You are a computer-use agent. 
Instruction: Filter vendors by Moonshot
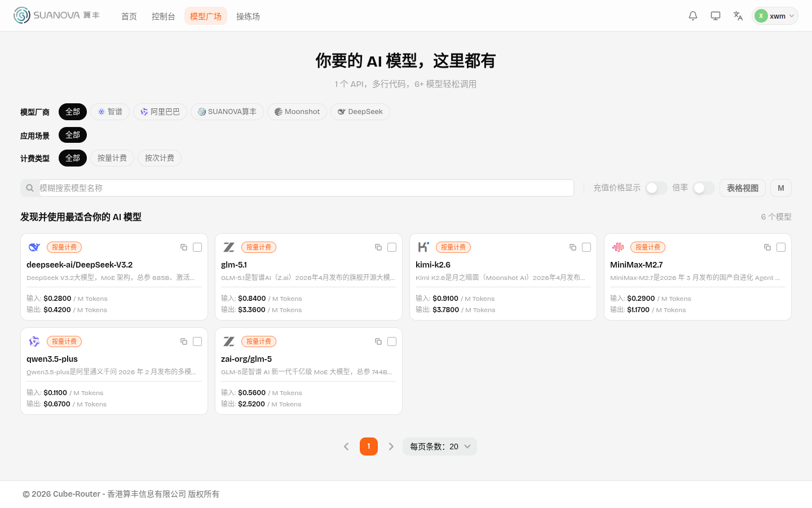[x=297, y=112]
